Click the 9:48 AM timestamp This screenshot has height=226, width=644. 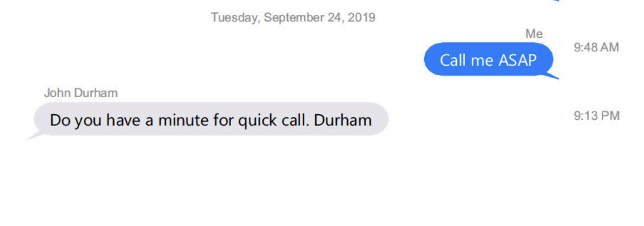pos(596,48)
